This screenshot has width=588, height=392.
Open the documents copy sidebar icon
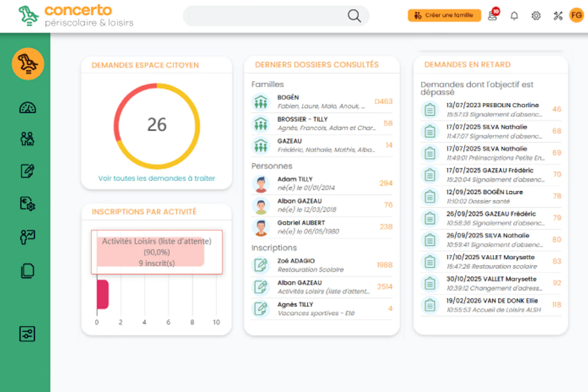tap(28, 271)
